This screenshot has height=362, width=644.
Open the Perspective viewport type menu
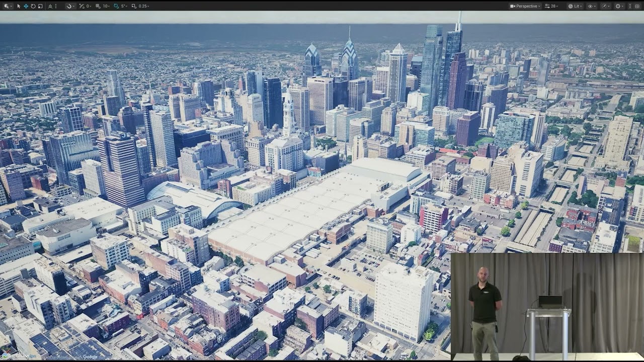click(x=525, y=6)
